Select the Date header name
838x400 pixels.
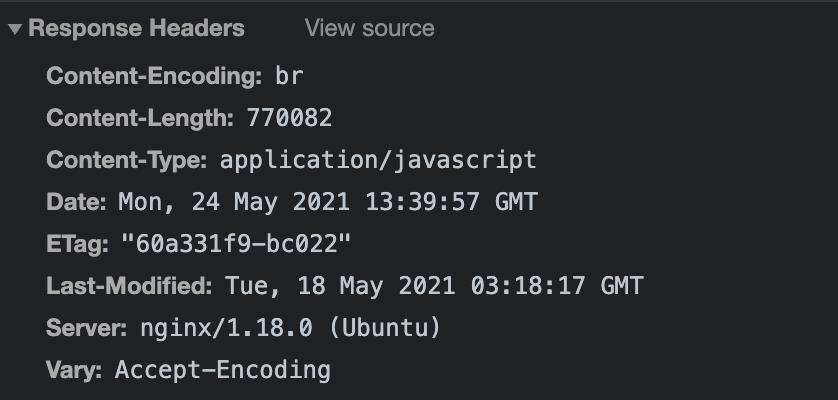coord(77,202)
